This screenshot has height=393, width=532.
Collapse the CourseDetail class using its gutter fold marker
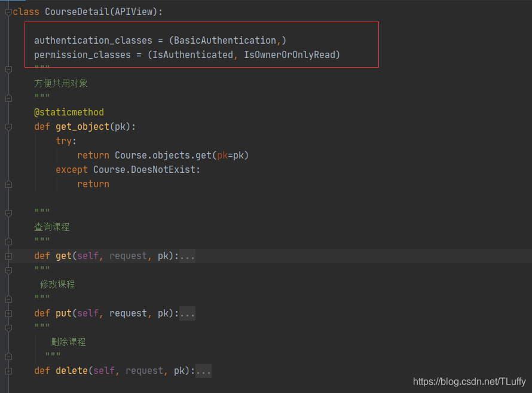click(9, 12)
